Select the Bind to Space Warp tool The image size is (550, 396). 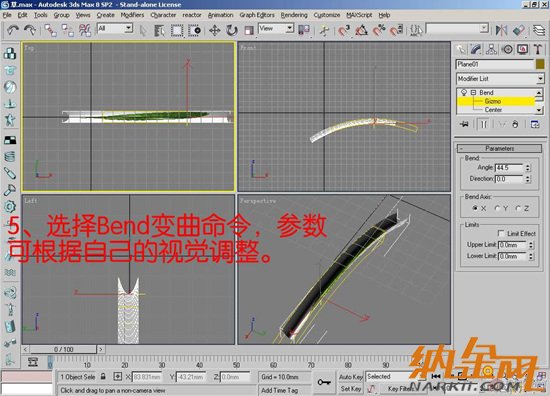click(85, 30)
